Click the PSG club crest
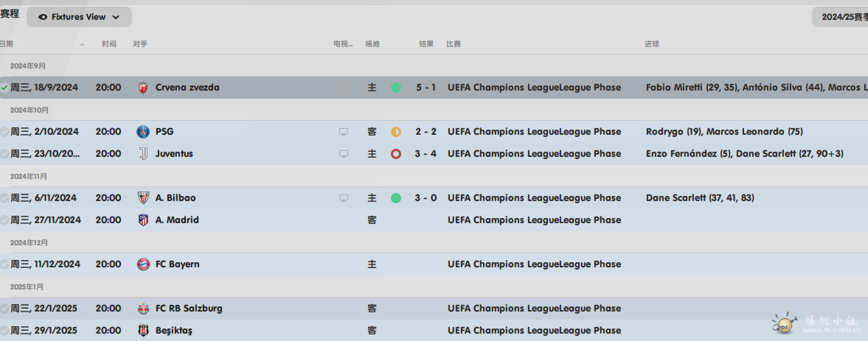This screenshot has width=868, height=341. 143,132
